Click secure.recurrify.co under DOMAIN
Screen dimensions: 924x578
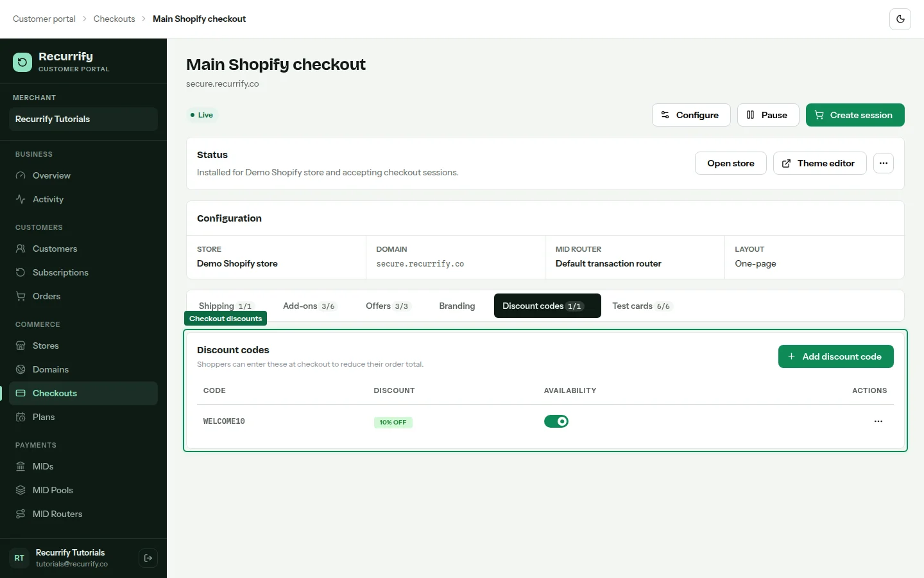tap(420, 264)
